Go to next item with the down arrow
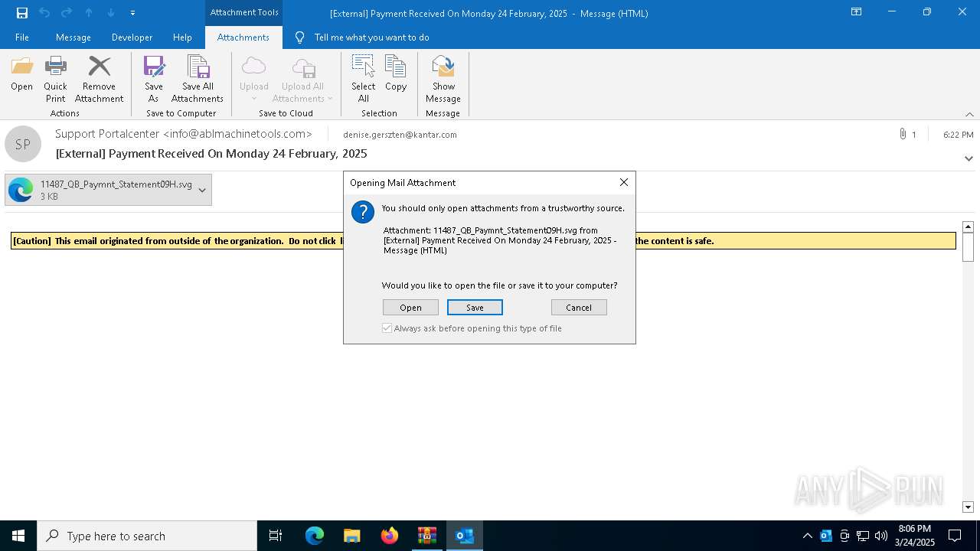980x551 pixels. (x=111, y=13)
